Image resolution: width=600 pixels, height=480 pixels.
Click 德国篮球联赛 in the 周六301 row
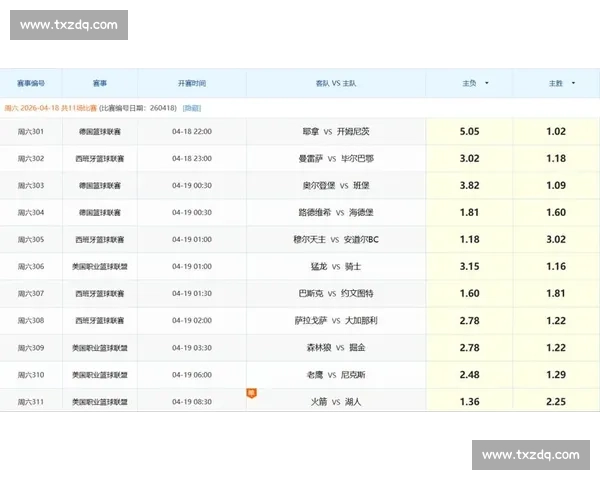pos(100,131)
